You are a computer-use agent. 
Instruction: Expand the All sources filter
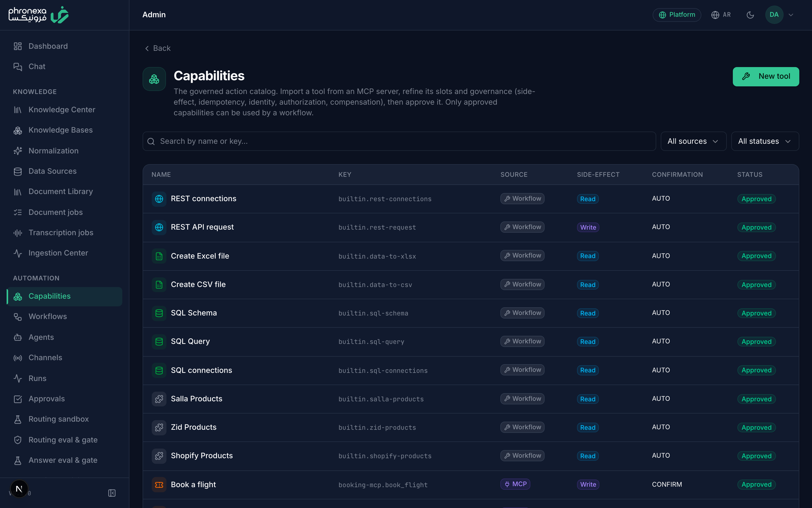click(x=693, y=141)
